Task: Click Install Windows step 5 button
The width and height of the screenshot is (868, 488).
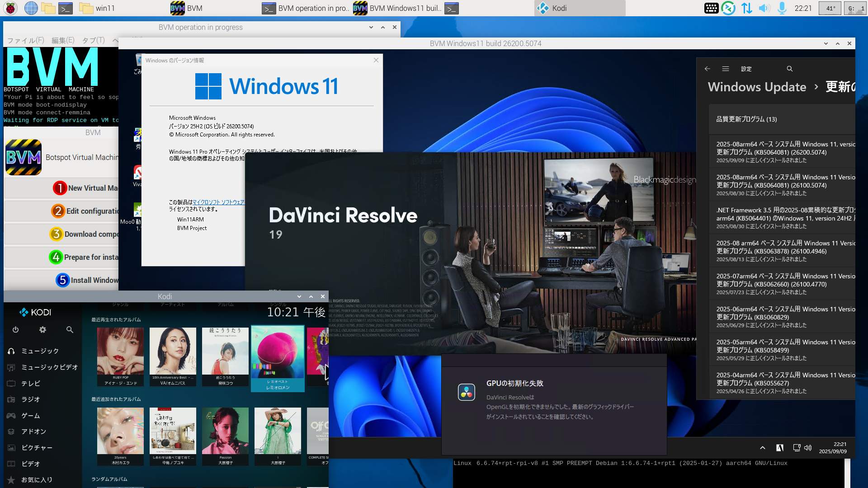Action: click(x=61, y=280)
